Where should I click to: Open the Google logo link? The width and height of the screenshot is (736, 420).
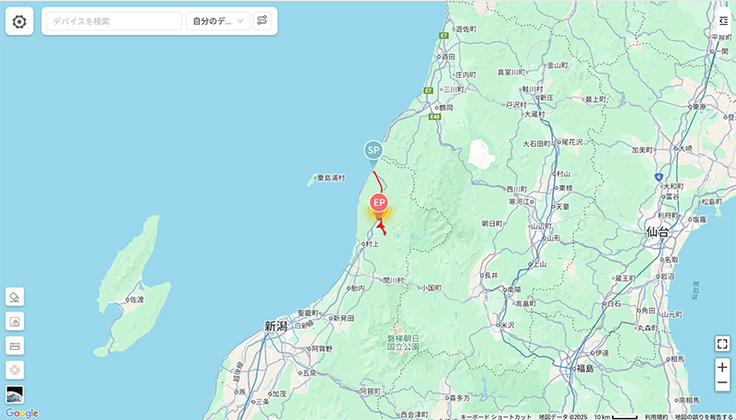(22, 413)
